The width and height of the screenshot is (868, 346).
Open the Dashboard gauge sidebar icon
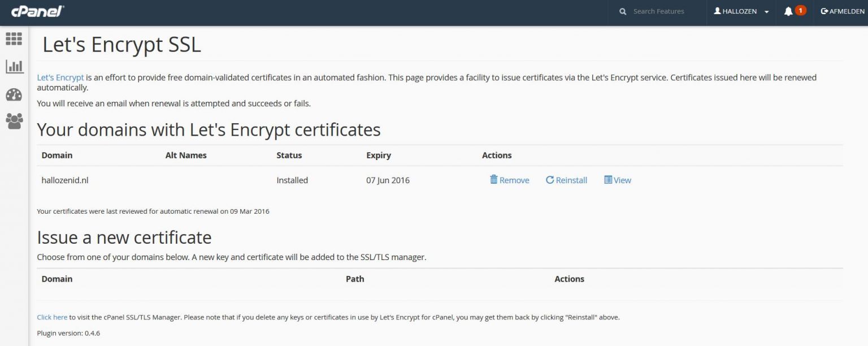pyautogui.click(x=14, y=94)
